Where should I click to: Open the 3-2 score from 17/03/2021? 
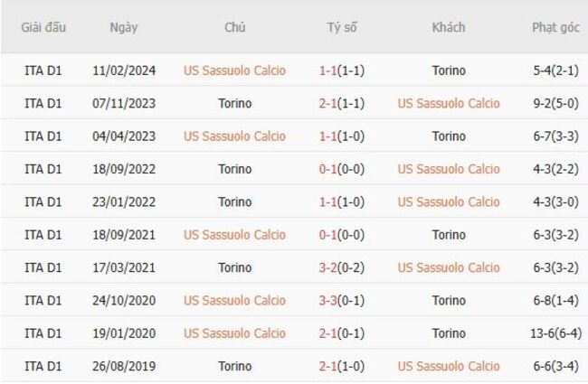[342, 267]
